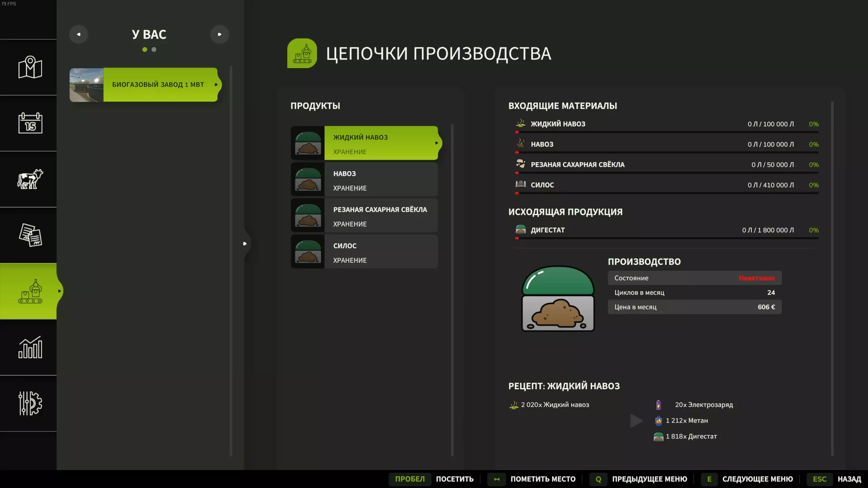
Task: Select the Биогазовый завод 1 МВт thumbnail
Action: pos(86,85)
